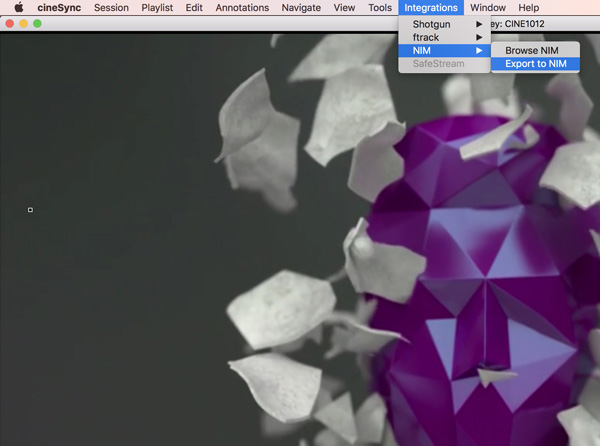Viewport: 600px width, 446px height.
Task: Close the Integrations menu
Action: (431, 8)
